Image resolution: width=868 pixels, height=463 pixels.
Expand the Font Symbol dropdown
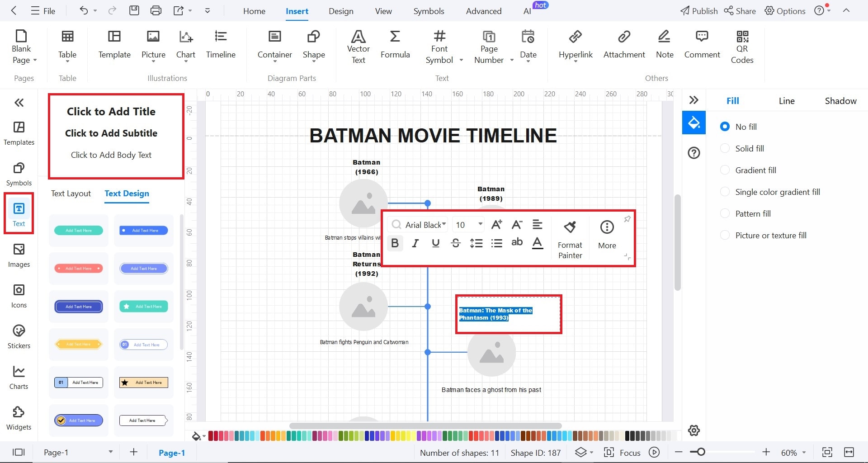coord(461,60)
